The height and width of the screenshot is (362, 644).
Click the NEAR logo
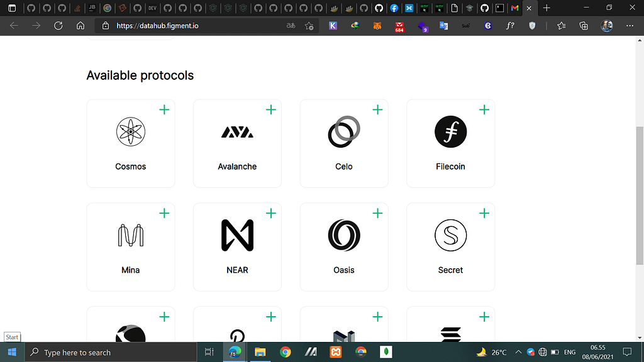click(x=237, y=235)
